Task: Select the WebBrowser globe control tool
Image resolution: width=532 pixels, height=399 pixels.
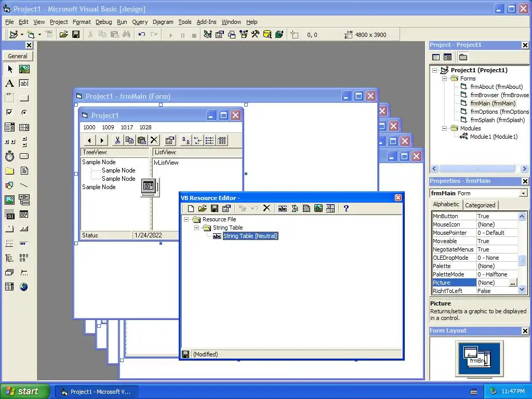Action: point(24,287)
